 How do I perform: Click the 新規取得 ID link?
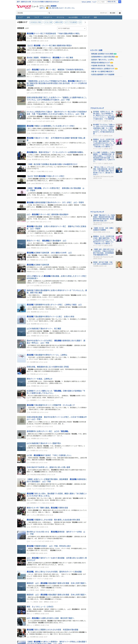54,6
